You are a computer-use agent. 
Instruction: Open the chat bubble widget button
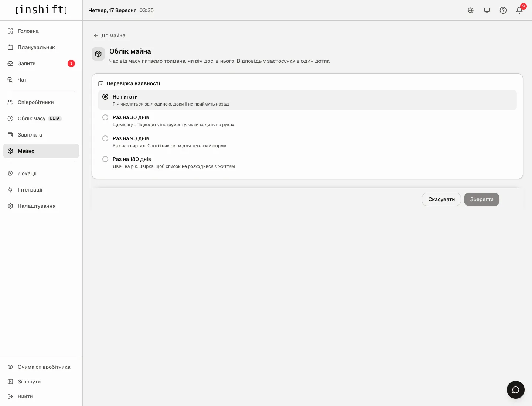(516, 390)
